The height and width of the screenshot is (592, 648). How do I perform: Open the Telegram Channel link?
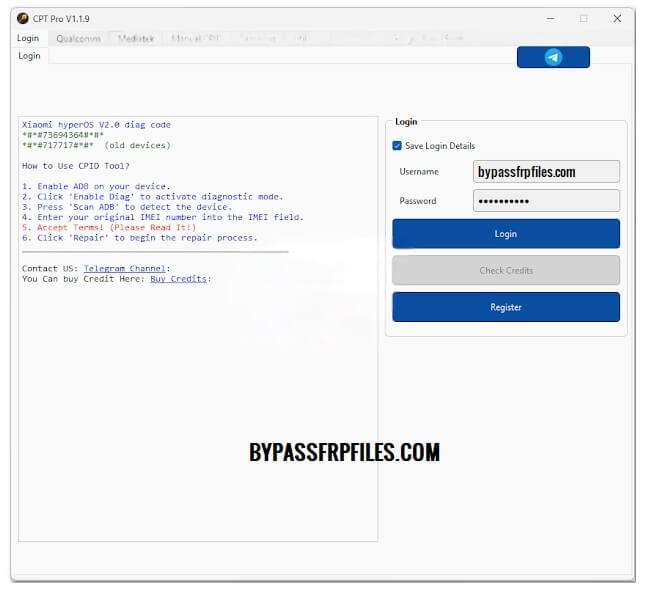point(124,269)
